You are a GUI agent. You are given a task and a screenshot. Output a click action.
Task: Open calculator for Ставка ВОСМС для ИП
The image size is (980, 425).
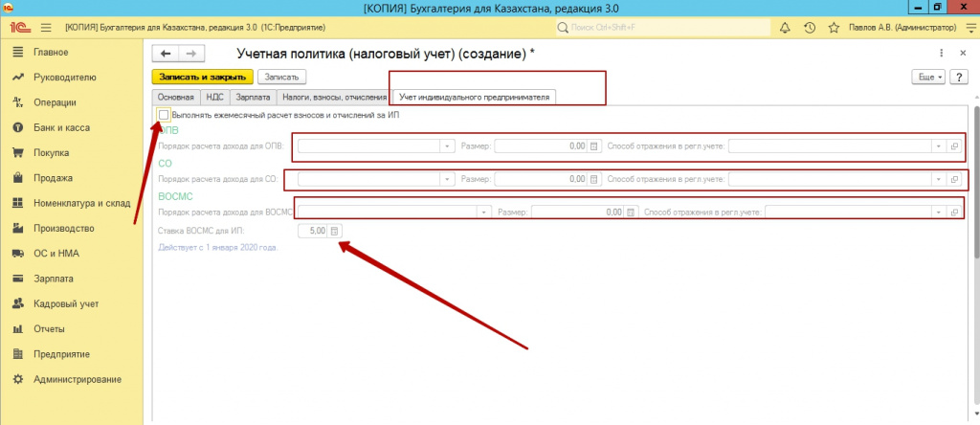pos(334,231)
